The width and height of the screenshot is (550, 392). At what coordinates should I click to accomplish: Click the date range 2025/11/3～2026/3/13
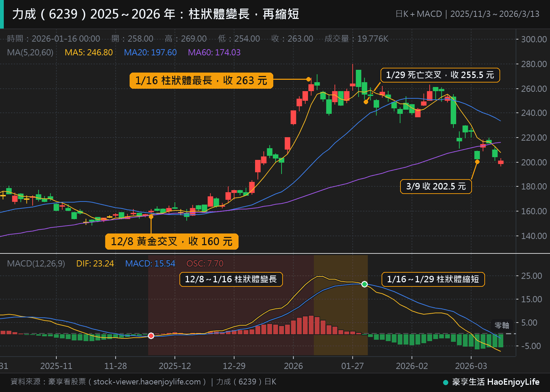pyautogui.click(x=495, y=14)
